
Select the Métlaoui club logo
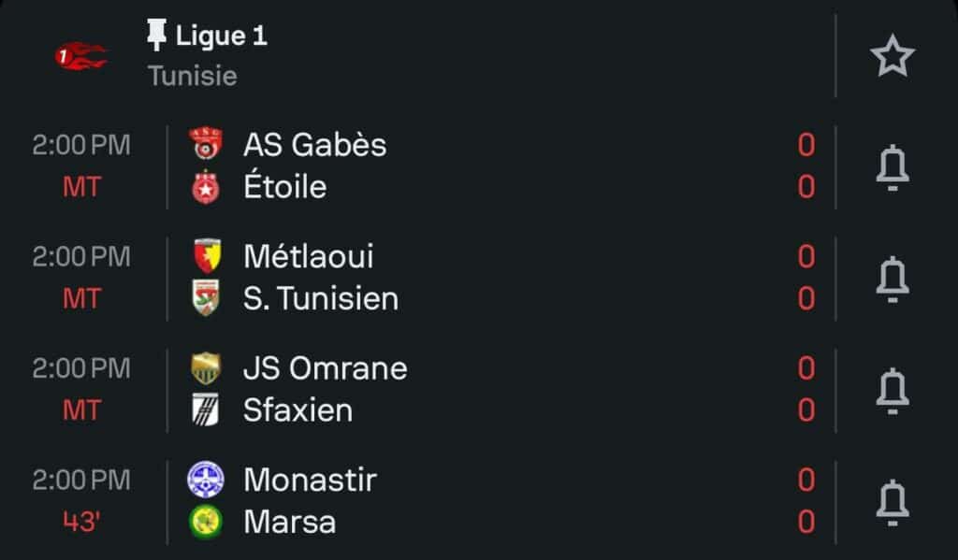205,256
